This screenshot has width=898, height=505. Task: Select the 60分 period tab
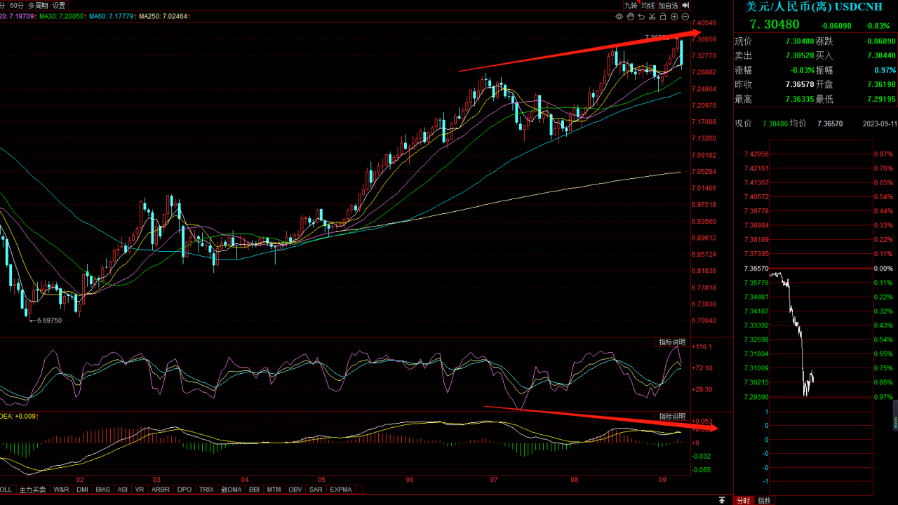click(x=17, y=5)
